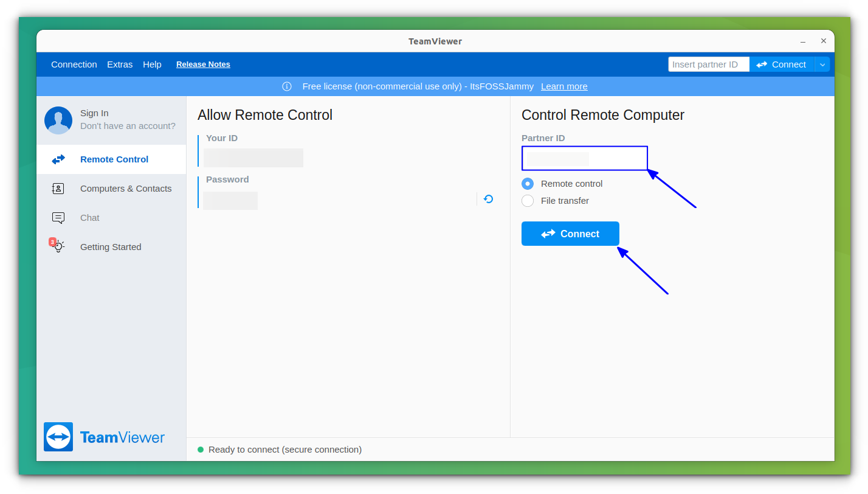Click the red notification badge on Getting Started
868x494 pixels.
click(x=52, y=241)
